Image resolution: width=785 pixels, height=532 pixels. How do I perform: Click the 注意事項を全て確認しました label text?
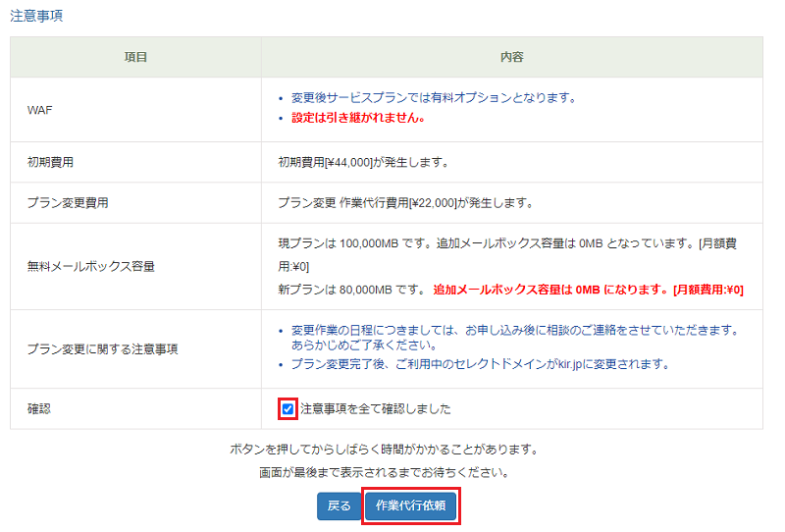point(376,408)
